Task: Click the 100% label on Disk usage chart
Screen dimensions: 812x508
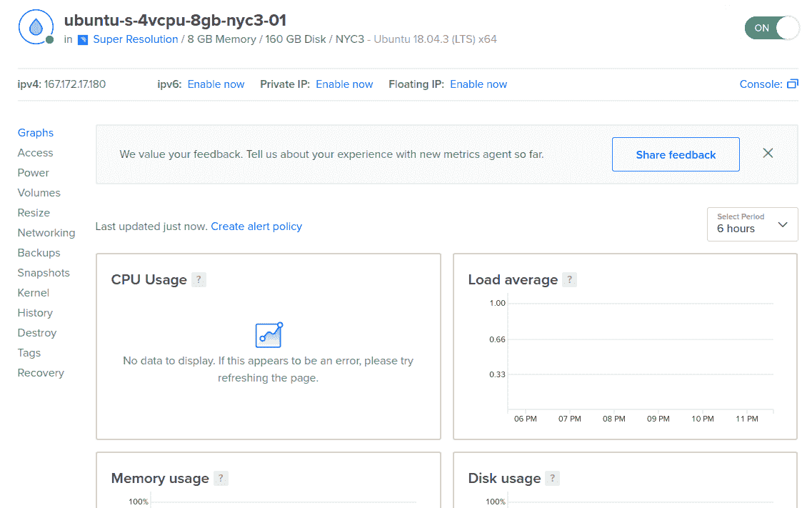Action: (496, 502)
